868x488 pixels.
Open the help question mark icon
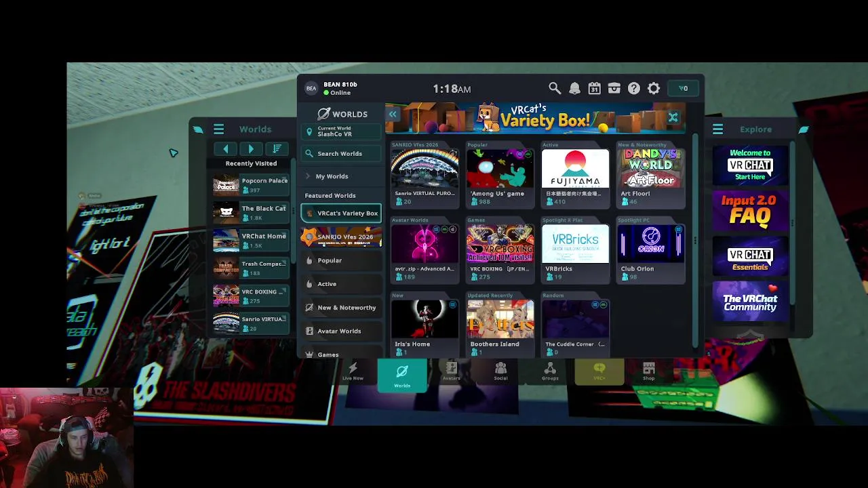click(x=633, y=88)
